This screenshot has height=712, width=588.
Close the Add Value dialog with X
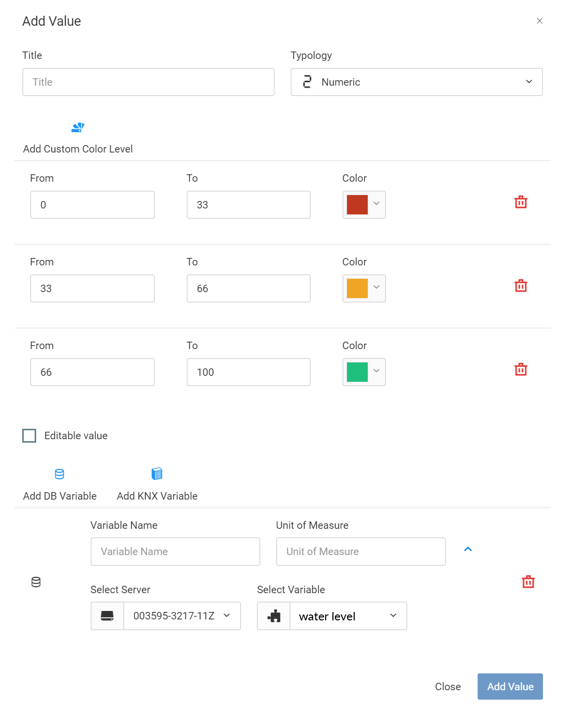coord(539,21)
